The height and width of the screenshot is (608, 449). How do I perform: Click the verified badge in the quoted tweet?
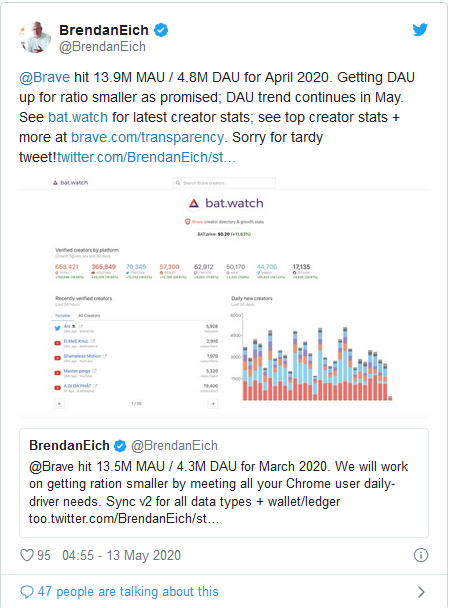tap(120, 446)
